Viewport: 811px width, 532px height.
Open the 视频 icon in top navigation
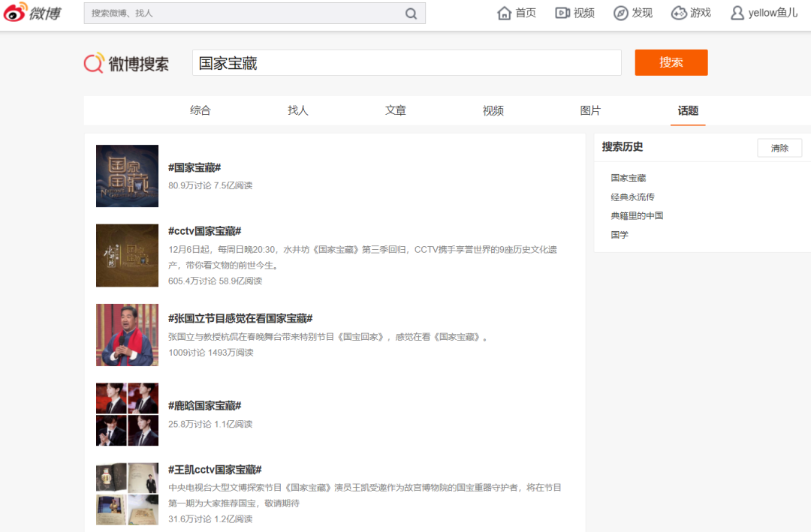(562, 13)
